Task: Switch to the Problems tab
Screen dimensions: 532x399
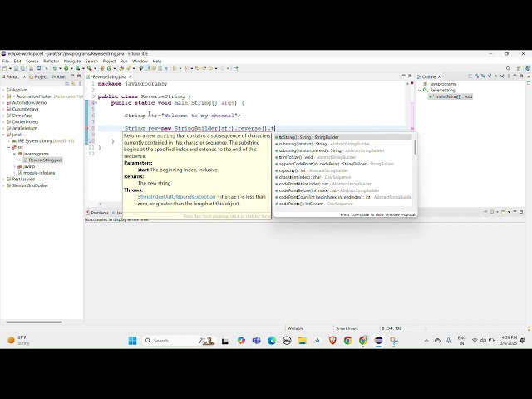Action: tap(97, 213)
